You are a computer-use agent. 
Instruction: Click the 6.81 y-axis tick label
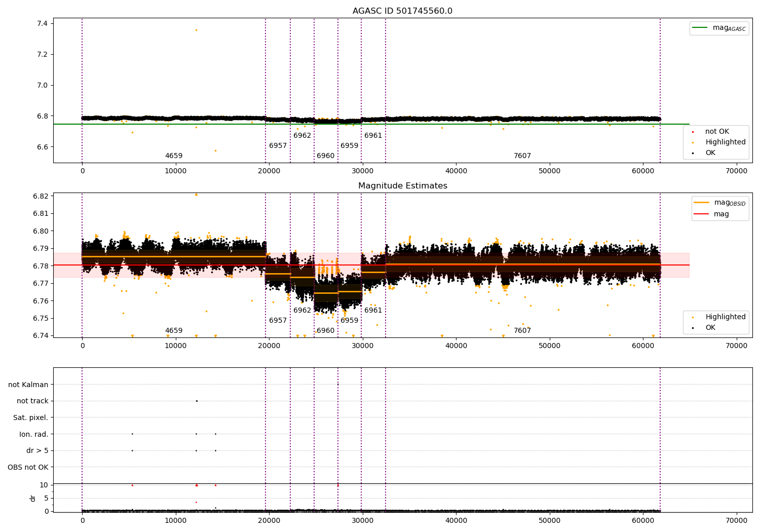click(40, 214)
